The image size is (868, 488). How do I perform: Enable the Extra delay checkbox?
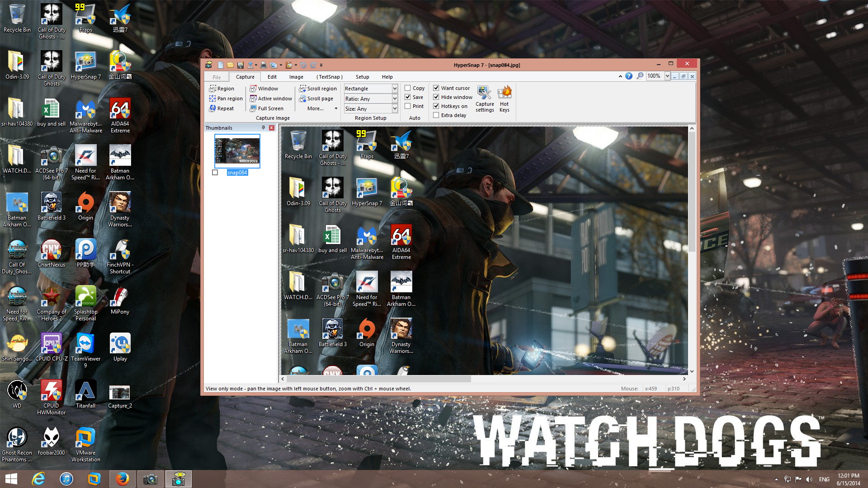436,115
